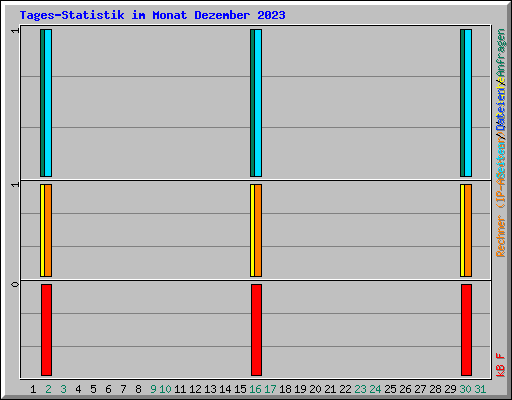Viewport: 512px width, 400px height.
Task: Click the x-axis day label "22"
Action: click(345, 389)
